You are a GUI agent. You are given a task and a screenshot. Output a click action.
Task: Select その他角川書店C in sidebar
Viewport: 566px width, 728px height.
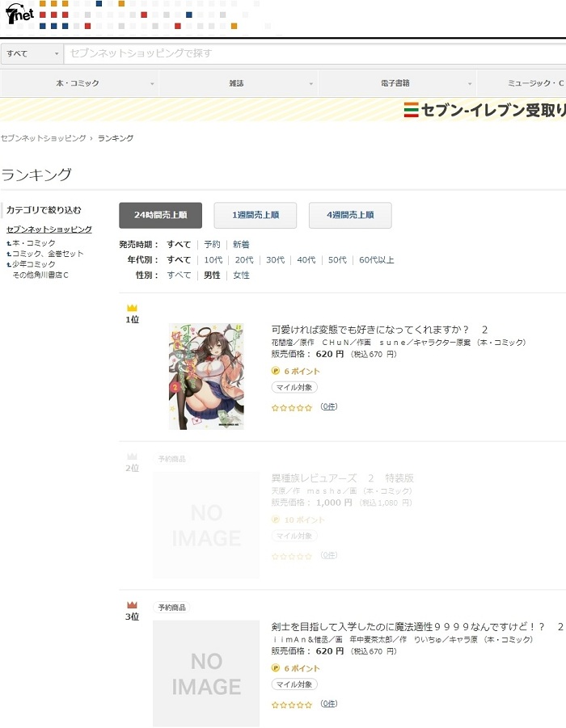point(40,275)
